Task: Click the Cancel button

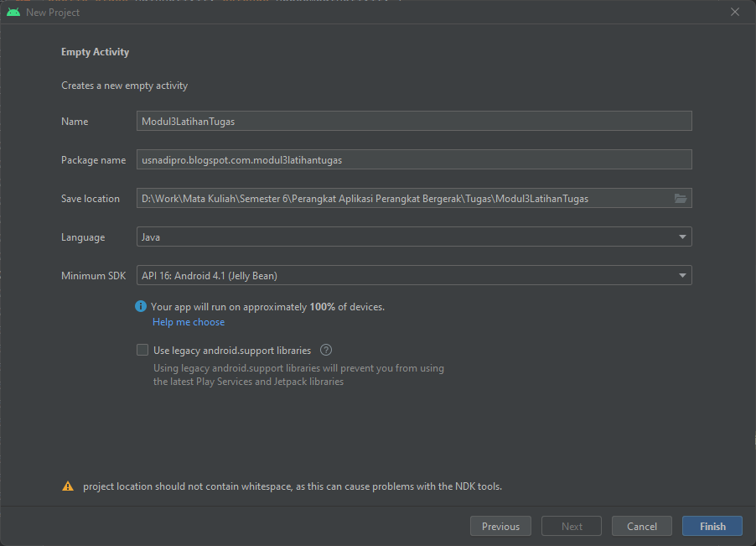Action: 642,526
